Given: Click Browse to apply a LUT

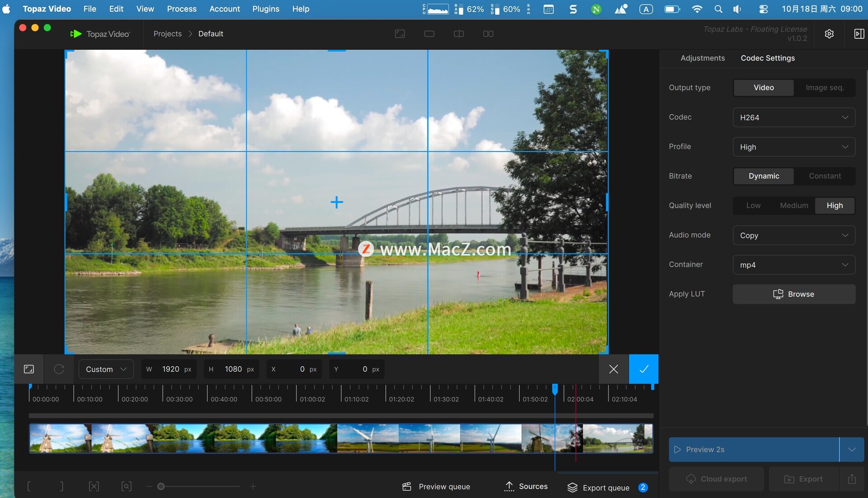Looking at the screenshot, I should click(x=794, y=294).
